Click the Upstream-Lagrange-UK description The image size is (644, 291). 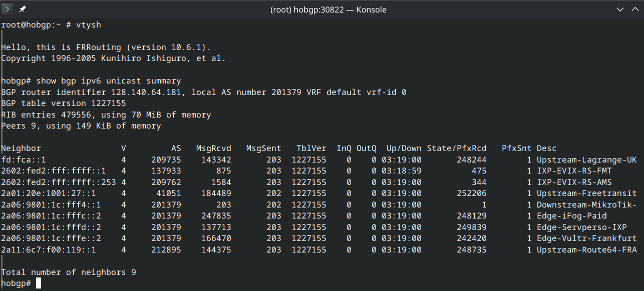click(587, 159)
